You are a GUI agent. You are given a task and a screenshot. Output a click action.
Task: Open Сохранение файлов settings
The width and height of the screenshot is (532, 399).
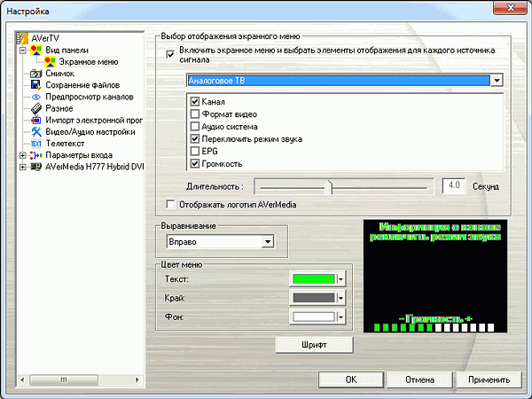(x=82, y=85)
